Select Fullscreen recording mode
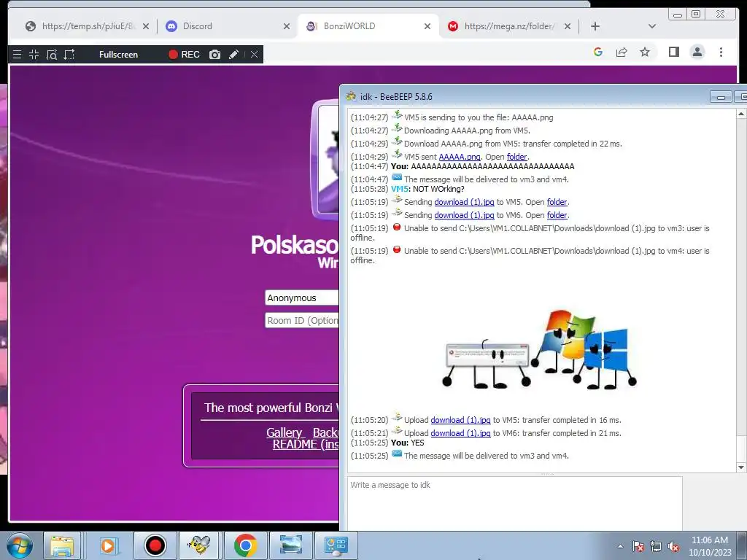Viewport: 747px width, 560px height. (119, 54)
